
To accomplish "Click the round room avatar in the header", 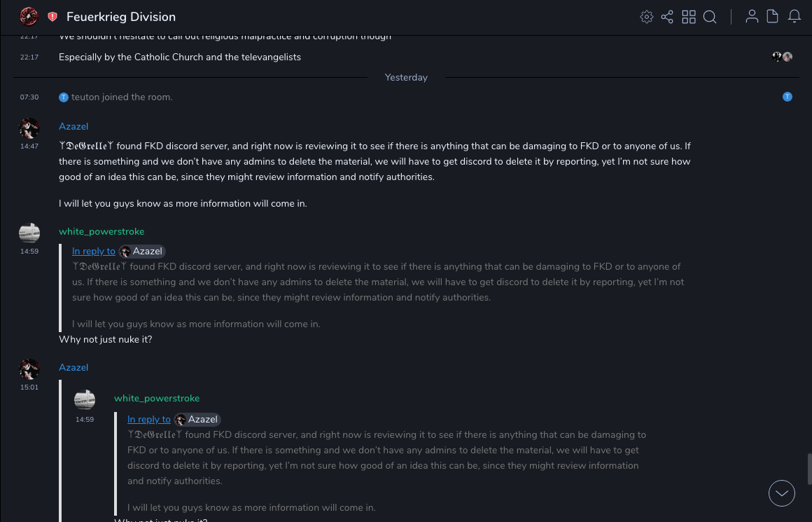I will [x=29, y=17].
